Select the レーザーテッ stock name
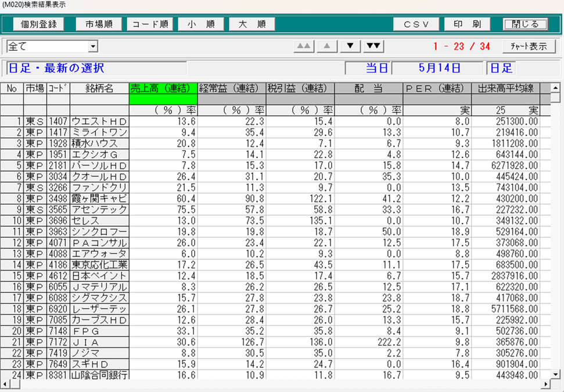Image resolution: width=564 pixels, height=392 pixels. click(x=100, y=309)
